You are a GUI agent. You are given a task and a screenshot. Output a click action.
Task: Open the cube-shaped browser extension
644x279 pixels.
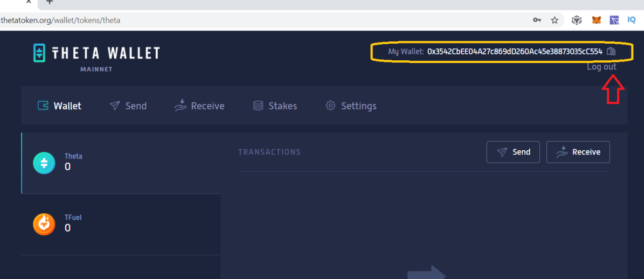[x=577, y=20]
